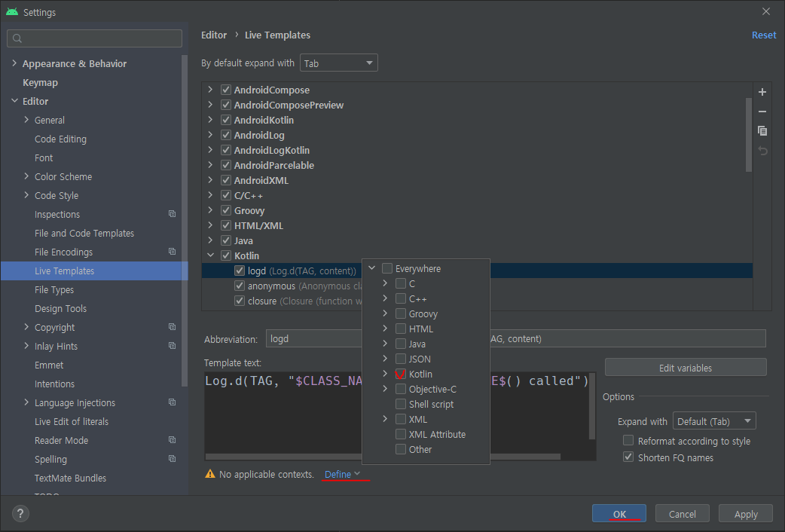Enable the Java context checkbox
Screen dimensions: 785x532
click(x=401, y=344)
